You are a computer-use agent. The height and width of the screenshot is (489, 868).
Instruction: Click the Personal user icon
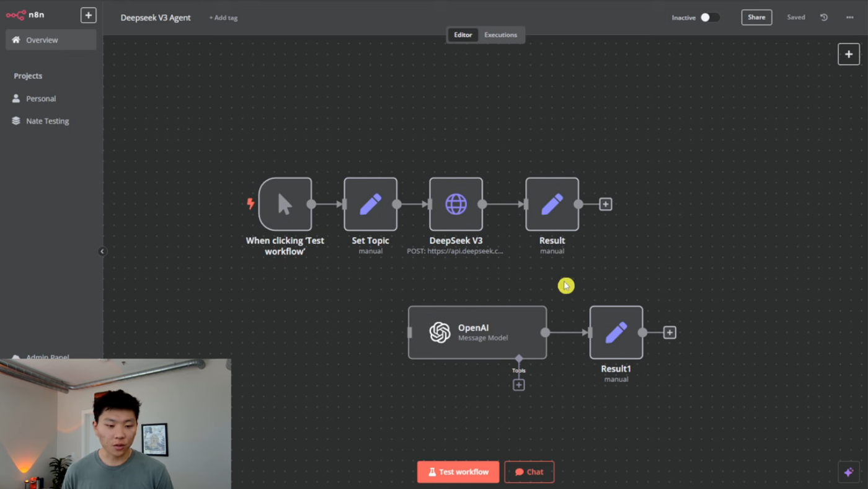pyautogui.click(x=16, y=98)
